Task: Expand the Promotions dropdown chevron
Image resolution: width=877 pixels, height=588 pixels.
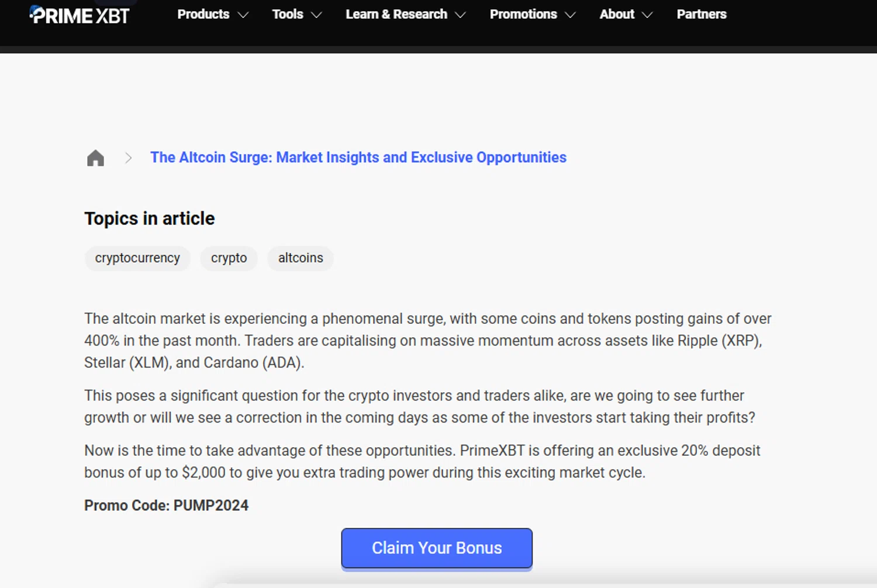Action: click(571, 15)
